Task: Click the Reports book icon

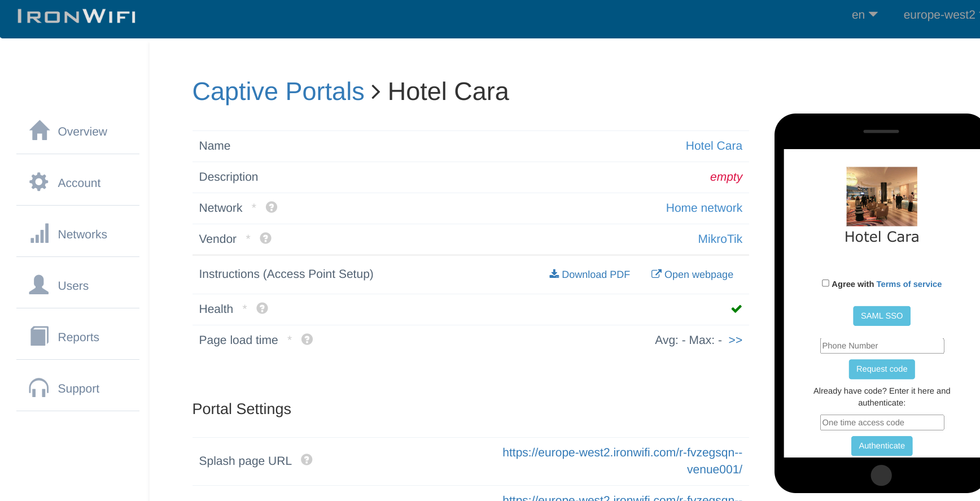Action: point(40,336)
